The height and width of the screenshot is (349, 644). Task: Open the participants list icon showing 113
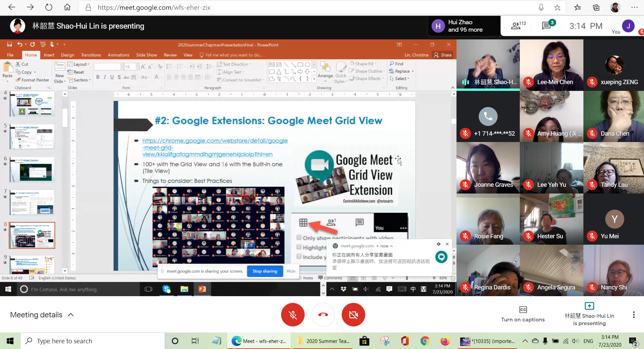[517, 26]
